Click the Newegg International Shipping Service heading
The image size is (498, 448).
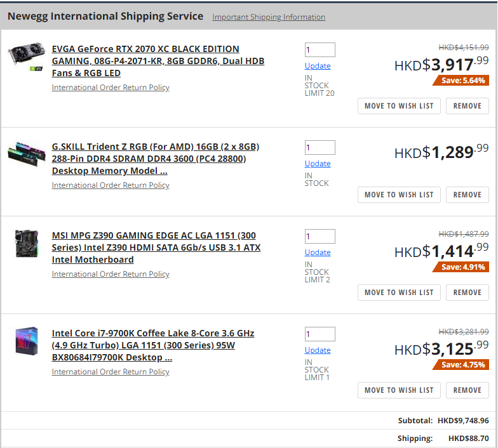(105, 16)
